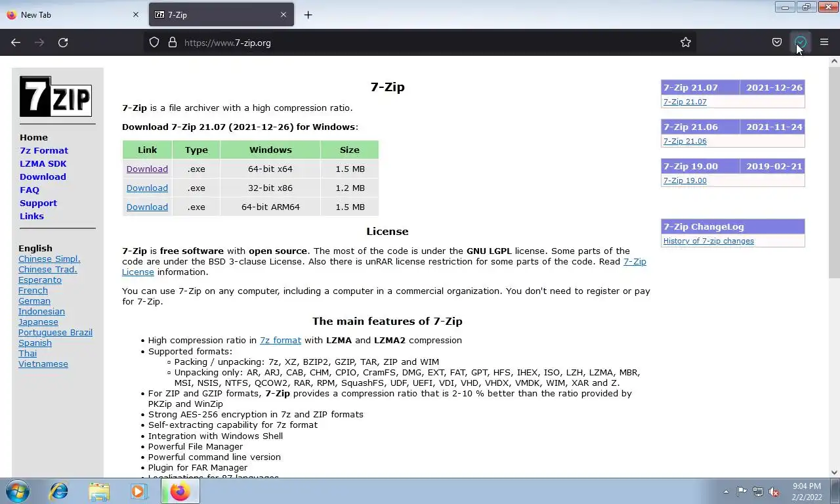Open a new tab with plus button
This screenshot has width=840, height=504.
308,14
